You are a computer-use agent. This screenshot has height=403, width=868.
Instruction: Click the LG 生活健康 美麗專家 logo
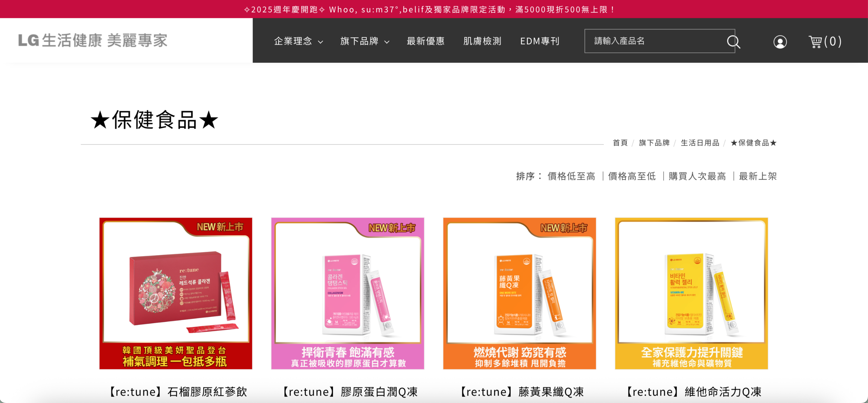pos(93,40)
